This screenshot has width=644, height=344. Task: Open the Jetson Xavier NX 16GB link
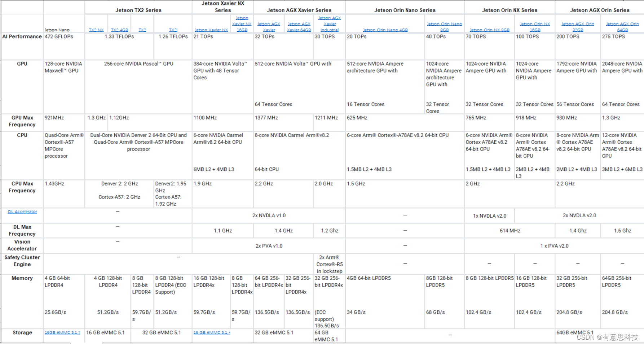pos(242,24)
